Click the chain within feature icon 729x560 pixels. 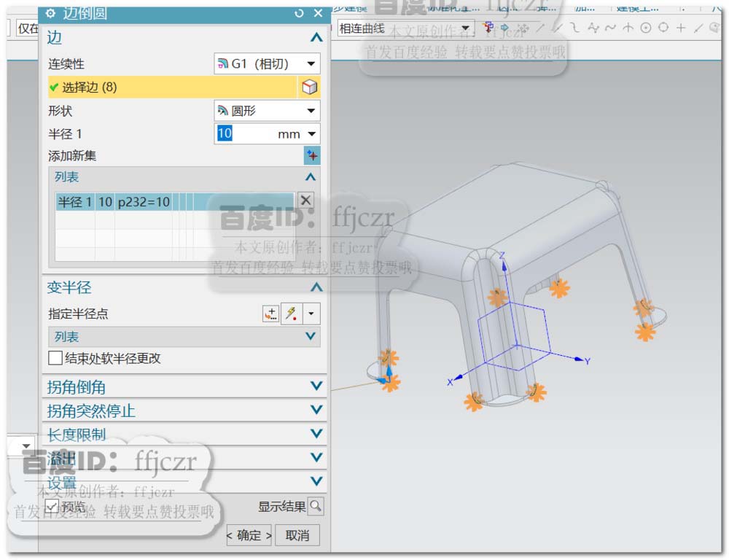(523, 28)
